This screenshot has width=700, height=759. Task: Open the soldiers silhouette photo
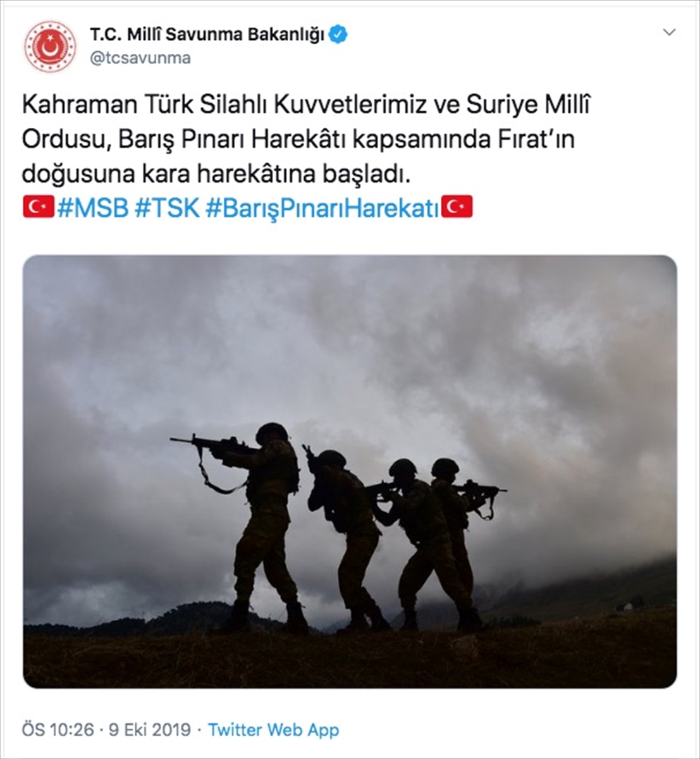[350, 472]
